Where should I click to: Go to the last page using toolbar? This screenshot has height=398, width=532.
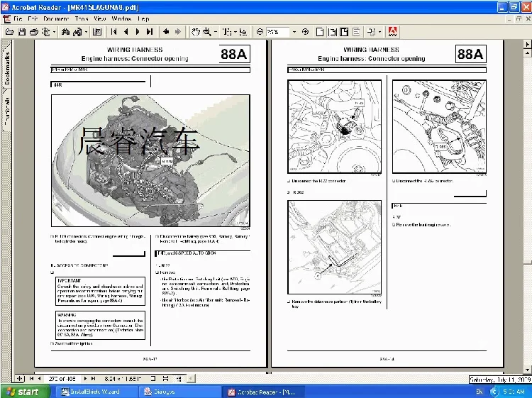click(x=149, y=32)
